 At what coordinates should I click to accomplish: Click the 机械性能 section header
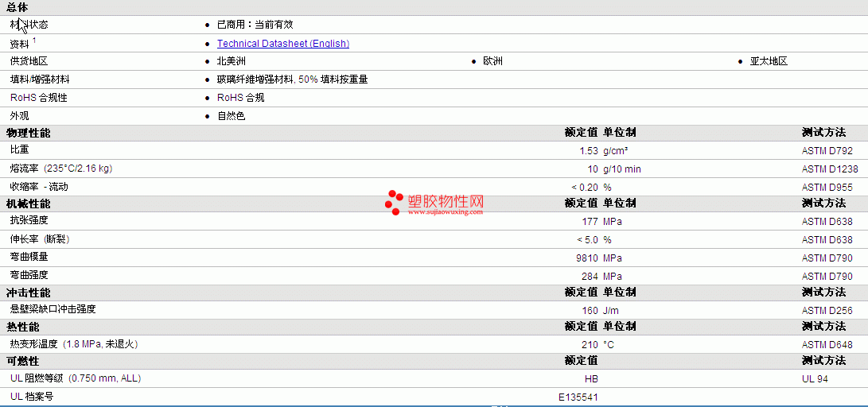pyautogui.click(x=28, y=203)
